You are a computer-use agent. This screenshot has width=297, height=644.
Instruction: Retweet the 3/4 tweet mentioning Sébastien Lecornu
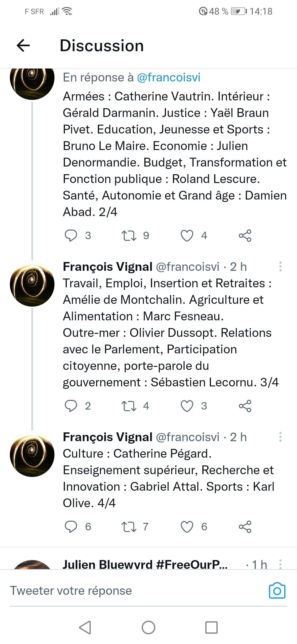click(x=129, y=406)
